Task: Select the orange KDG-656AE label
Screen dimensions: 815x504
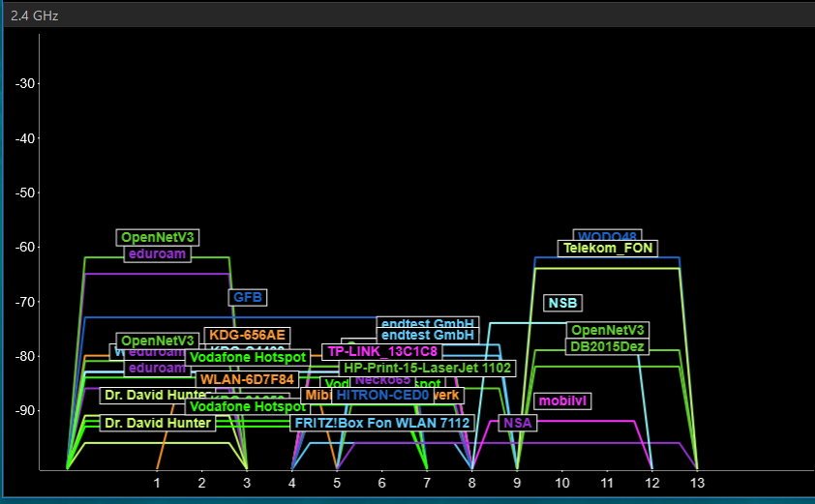Action: point(248,335)
